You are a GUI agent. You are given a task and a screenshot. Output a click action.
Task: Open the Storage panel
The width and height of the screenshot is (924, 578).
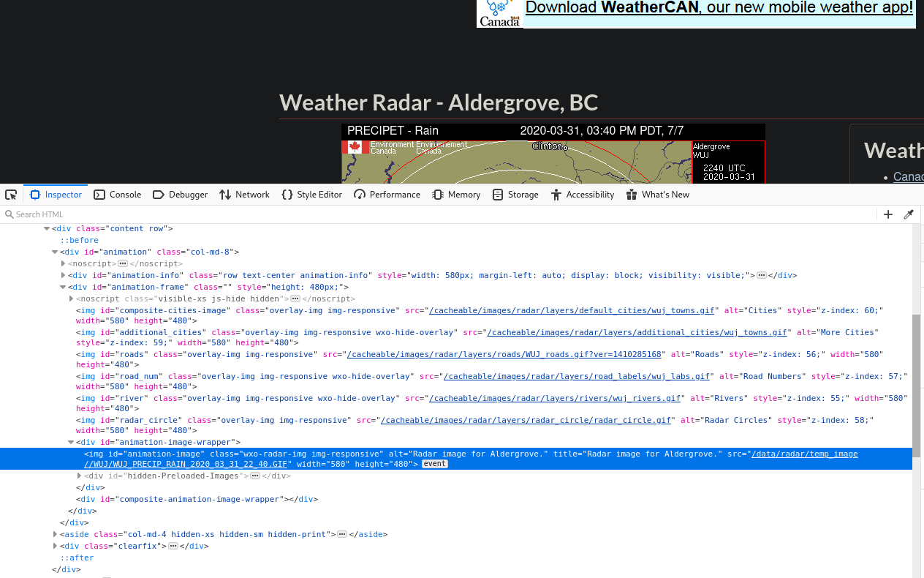click(x=515, y=195)
